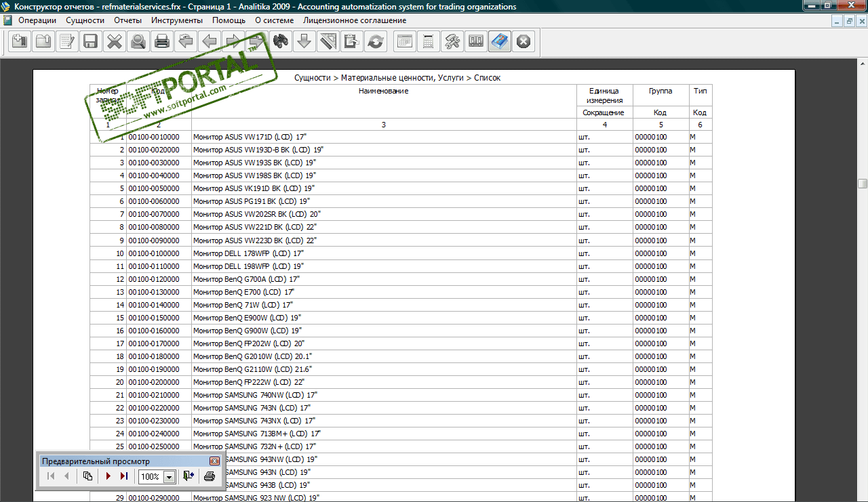Click the open folder toolbar icon
Image resolution: width=868 pixels, height=502 pixels.
[x=44, y=42]
